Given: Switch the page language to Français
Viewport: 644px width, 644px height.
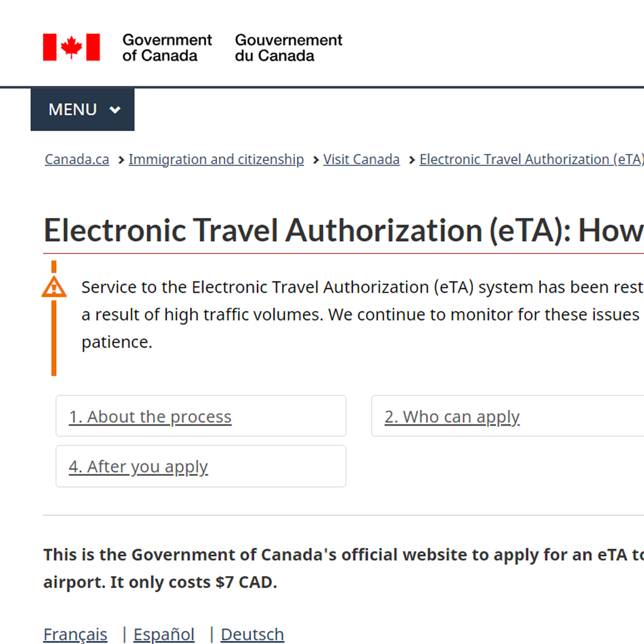Looking at the screenshot, I should pos(75,634).
